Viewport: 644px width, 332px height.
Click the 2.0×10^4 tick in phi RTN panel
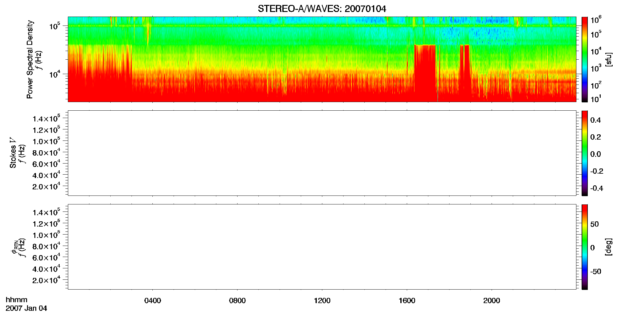pos(46,280)
